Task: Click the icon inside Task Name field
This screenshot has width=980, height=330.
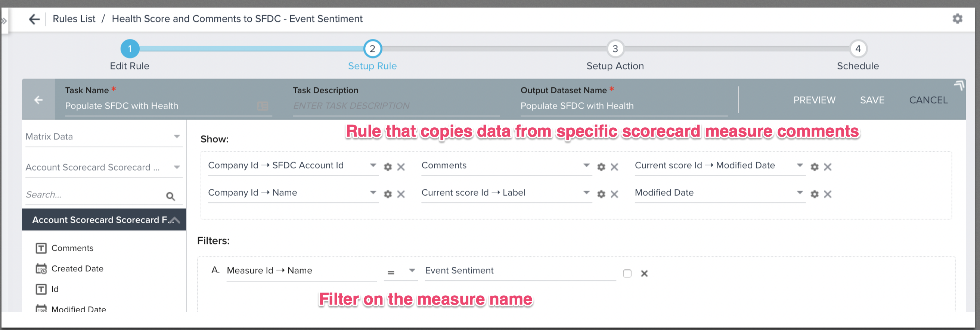Action: pos(263,106)
